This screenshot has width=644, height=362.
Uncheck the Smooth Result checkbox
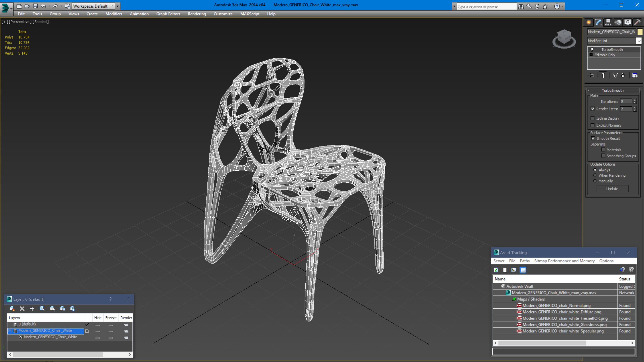click(x=593, y=138)
